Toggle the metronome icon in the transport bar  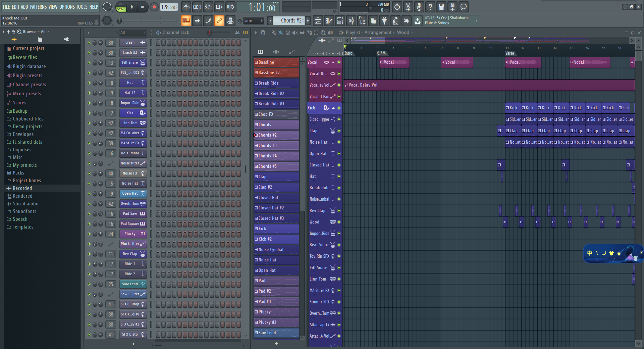(186, 7)
